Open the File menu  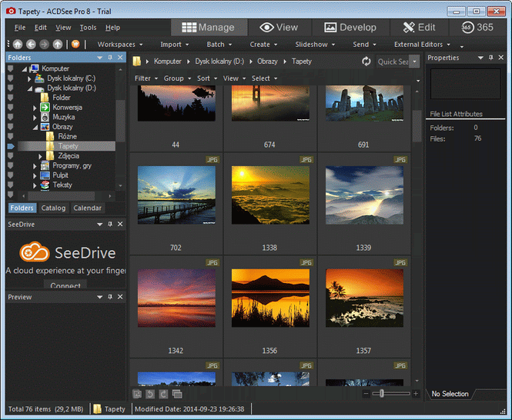coord(20,28)
